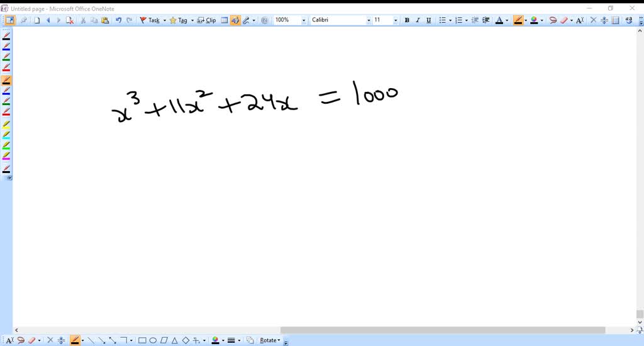Screen dimensions: 644x346
Task: Toggle rule lines on the page
Action: (x=615, y=20)
